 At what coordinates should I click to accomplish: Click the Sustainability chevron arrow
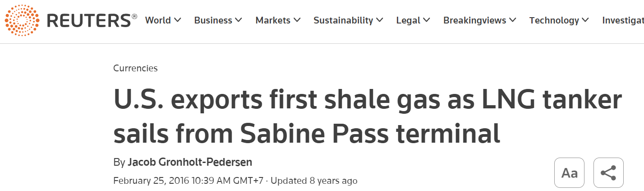coord(380,20)
